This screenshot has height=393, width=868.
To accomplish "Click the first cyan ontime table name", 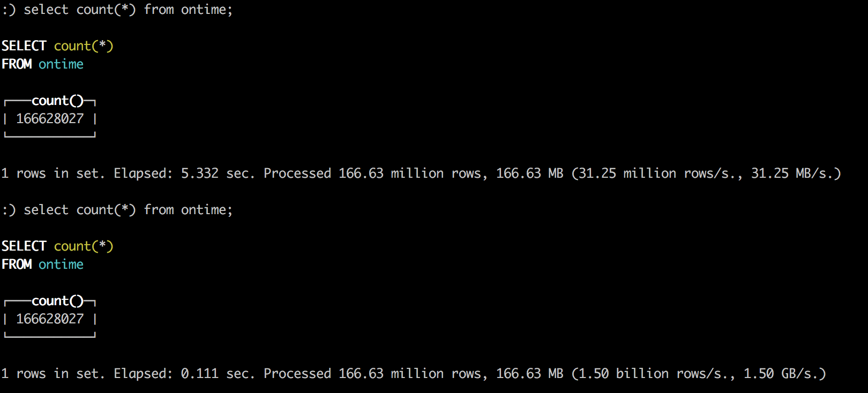I will point(61,64).
